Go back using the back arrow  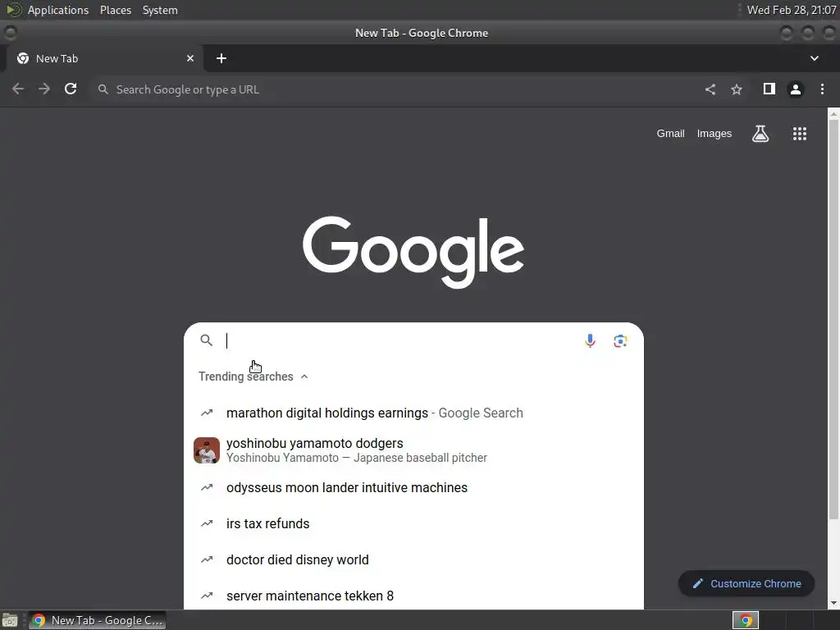coord(18,89)
